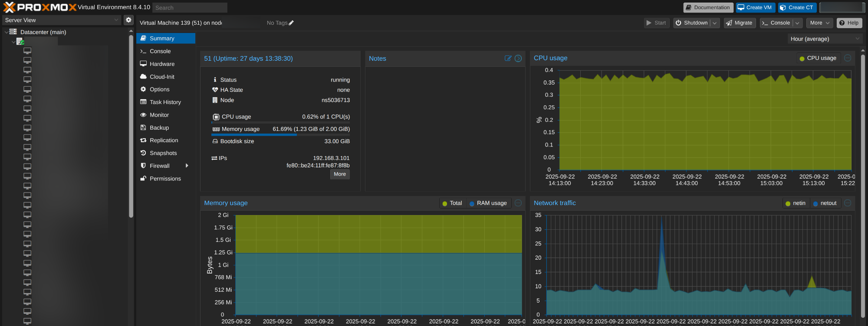Open the Hardware tab

point(162,64)
